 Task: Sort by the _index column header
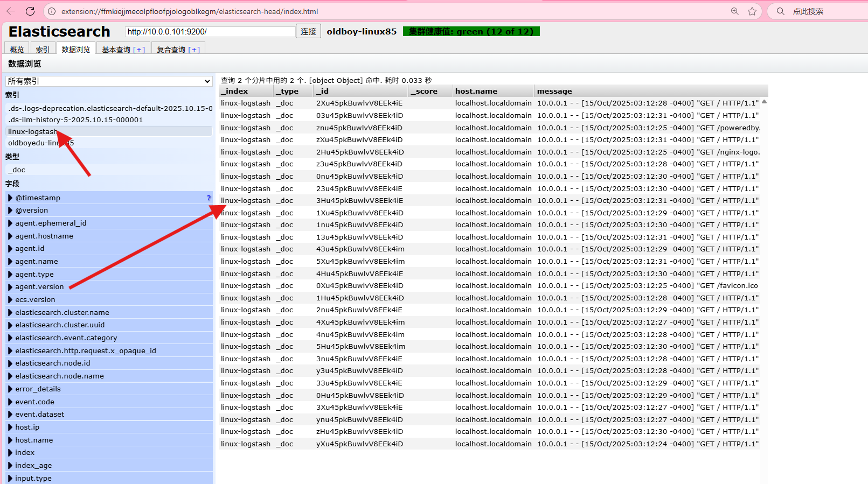(246, 91)
